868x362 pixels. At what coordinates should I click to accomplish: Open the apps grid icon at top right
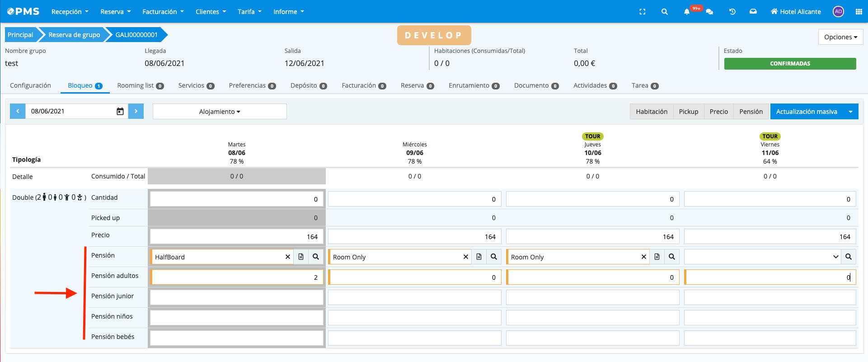point(859,12)
